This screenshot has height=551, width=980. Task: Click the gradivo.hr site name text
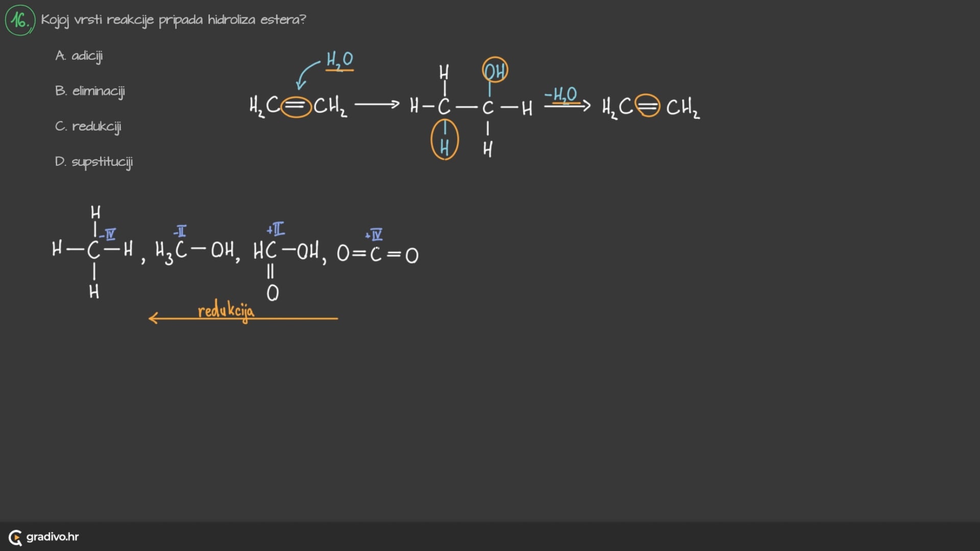tap(53, 537)
